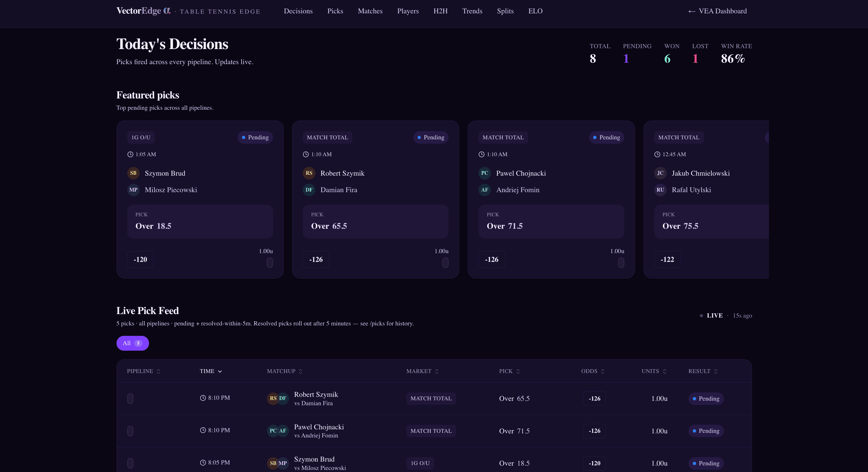Sort table by Matchup column

285,371
